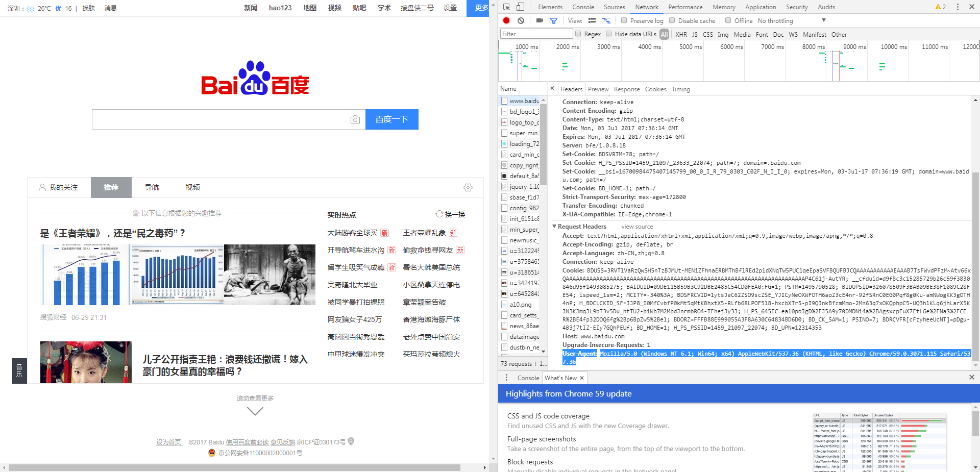This screenshot has height=472, width=980.
Task: Click the user icon beside 我的关注
Action: (42, 188)
